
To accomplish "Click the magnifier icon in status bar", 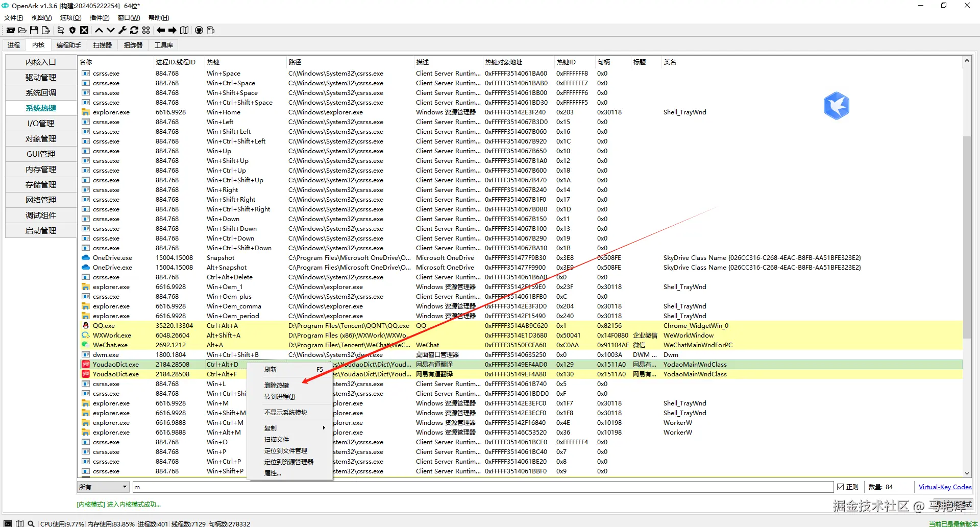I will tap(31, 523).
